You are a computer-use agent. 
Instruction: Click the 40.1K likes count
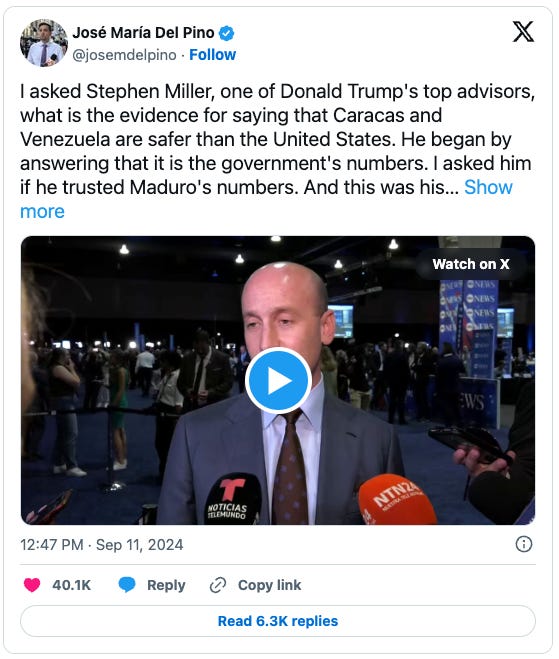pos(71,585)
